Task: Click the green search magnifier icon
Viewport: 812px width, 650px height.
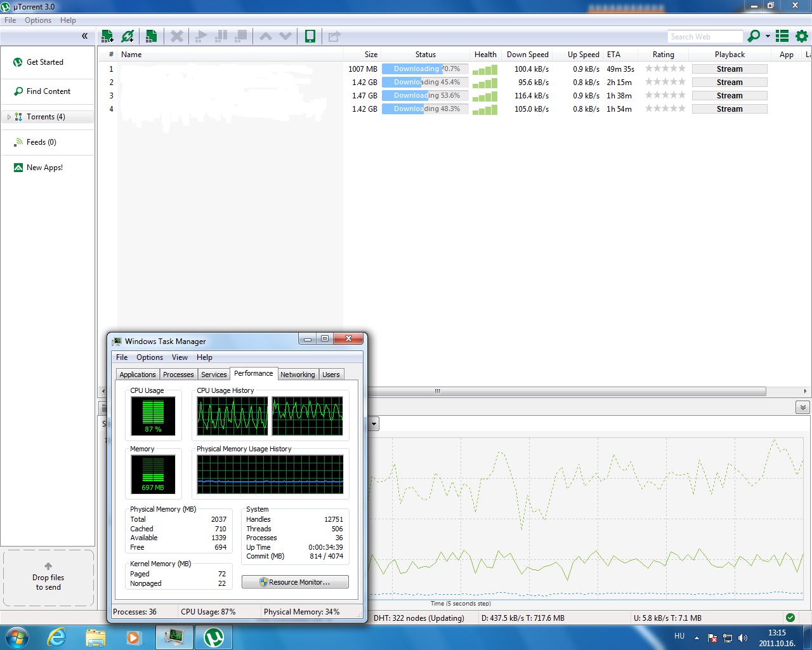Action: click(754, 36)
